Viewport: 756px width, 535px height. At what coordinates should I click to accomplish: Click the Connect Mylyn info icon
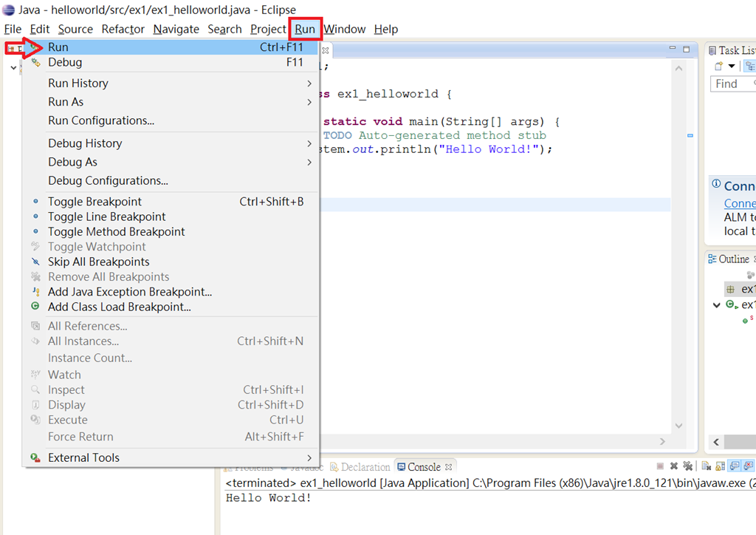click(x=716, y=184)
